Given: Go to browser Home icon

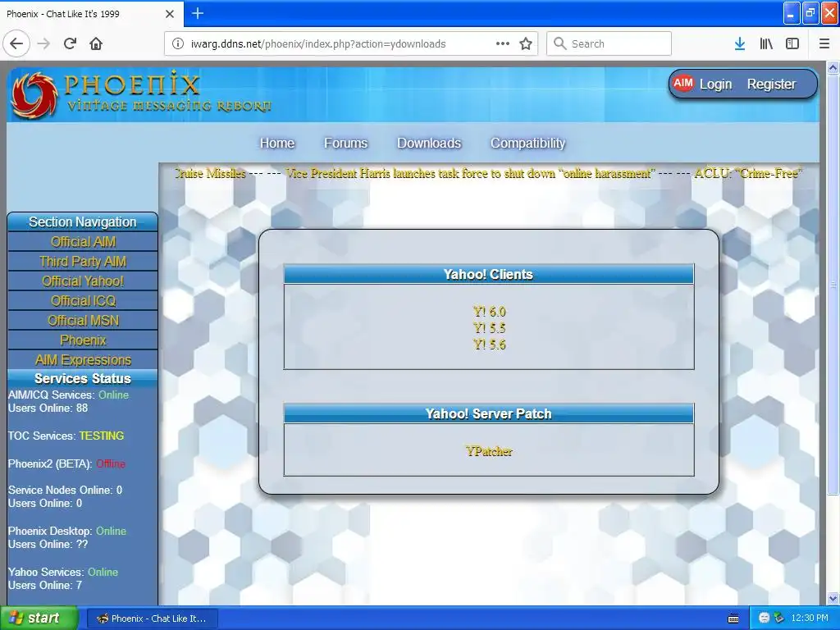Looking at the screenshot, I should pyautogui.click(x=96, y=43).
